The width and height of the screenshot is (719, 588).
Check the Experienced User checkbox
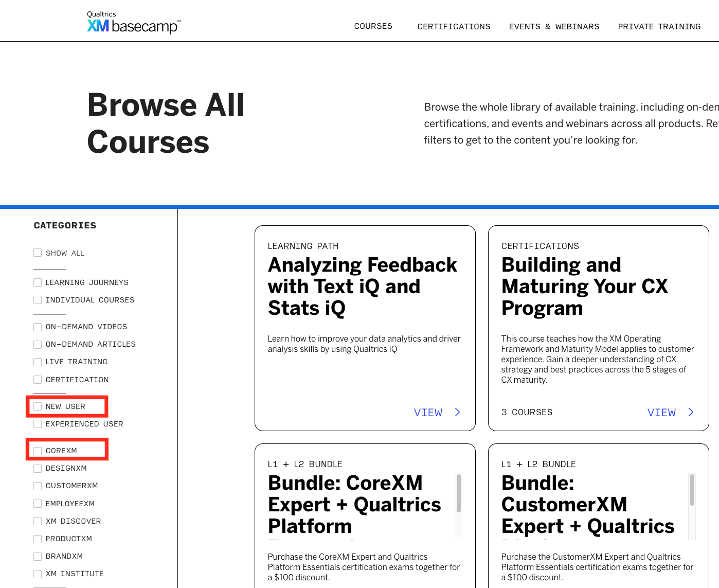pos(38,424)
